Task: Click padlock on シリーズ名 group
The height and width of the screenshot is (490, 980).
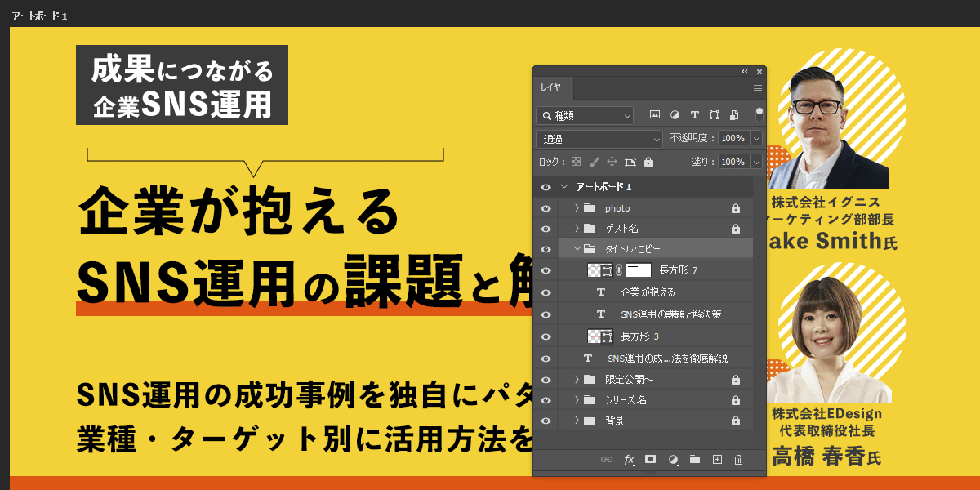Action: tap(735, 400)
